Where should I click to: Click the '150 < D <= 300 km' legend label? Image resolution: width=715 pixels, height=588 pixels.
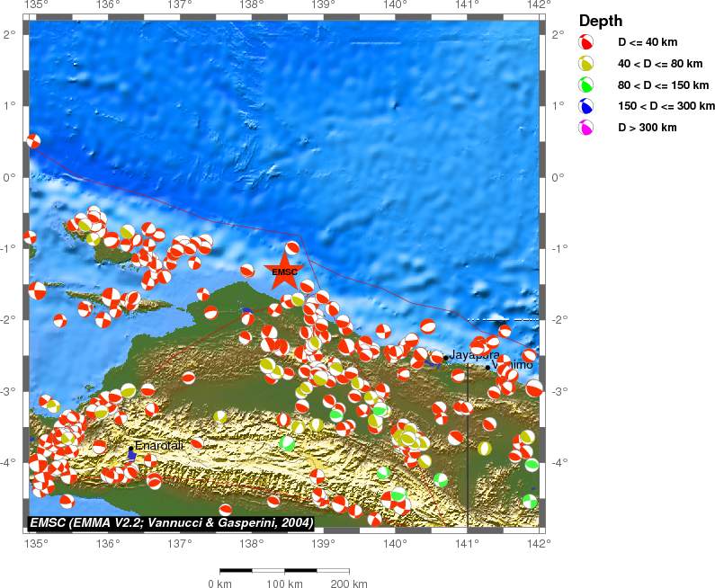pos(666,106)
